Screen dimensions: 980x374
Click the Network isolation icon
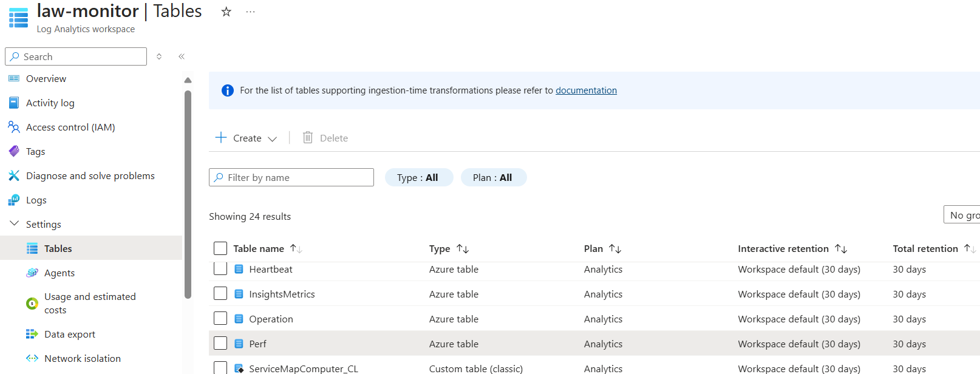[32, 358]
